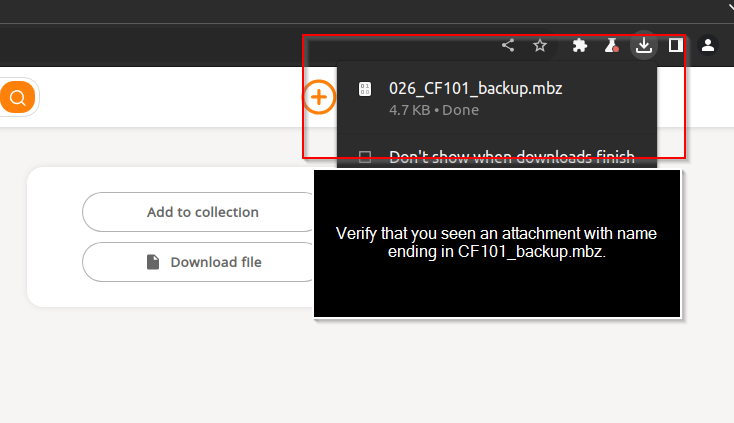Toggle the side panel icon

click(675, 45)
